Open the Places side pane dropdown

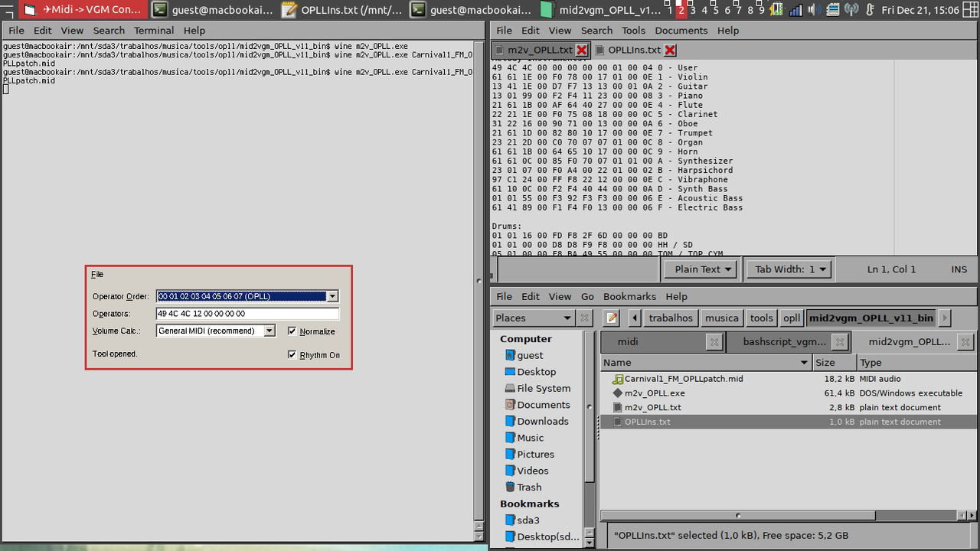[x=533, y=318]
